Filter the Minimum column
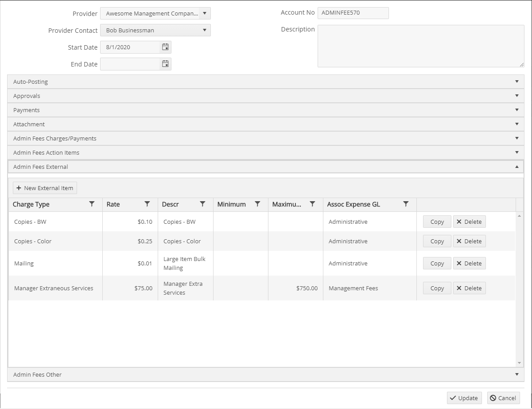This screenshot has height=409, width=532. (257, 204)
